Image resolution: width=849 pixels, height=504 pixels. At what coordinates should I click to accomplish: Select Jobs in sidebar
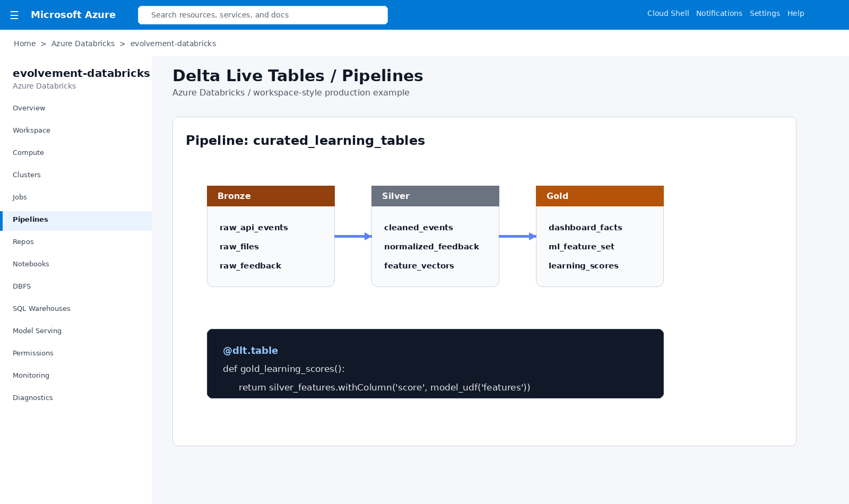point(76,197)
